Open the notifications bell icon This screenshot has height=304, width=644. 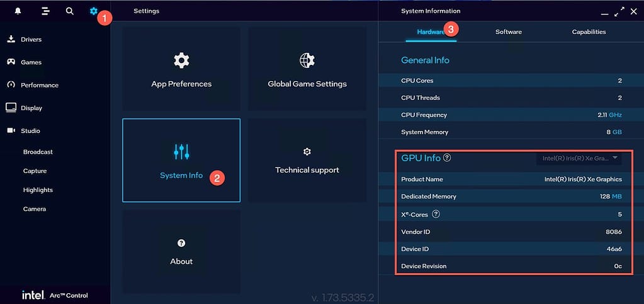tap(18, 11)
